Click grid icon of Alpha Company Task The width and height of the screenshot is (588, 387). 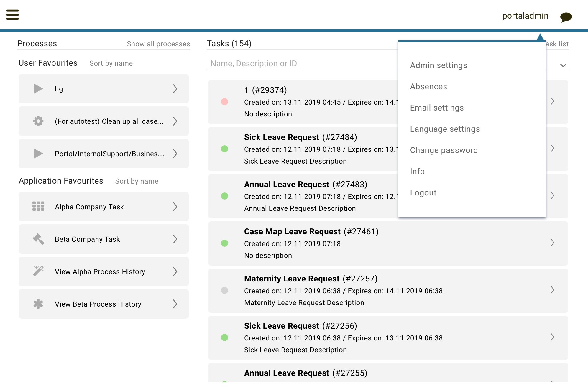click(x=38, y=206)
